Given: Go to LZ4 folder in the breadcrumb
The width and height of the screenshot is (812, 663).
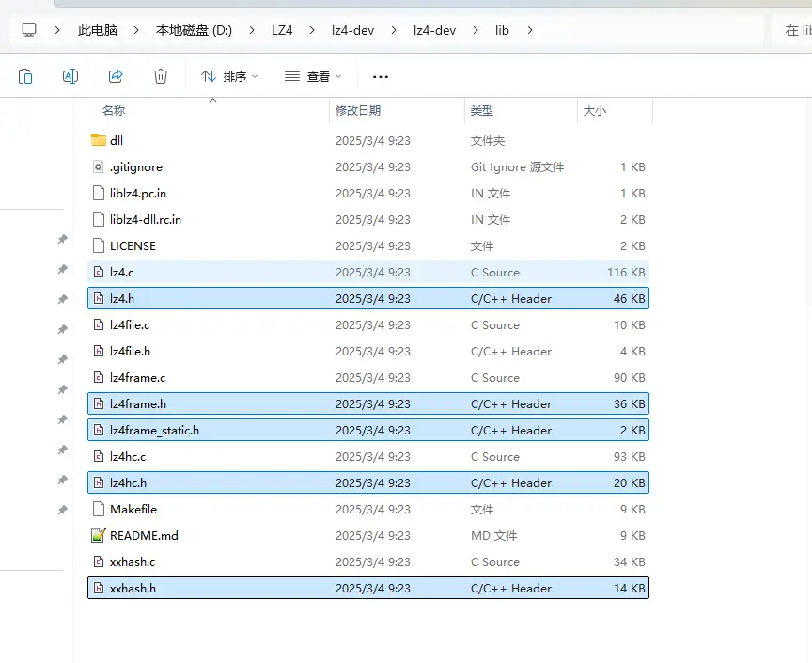Looking at the screenshot, I should point(282,30).
